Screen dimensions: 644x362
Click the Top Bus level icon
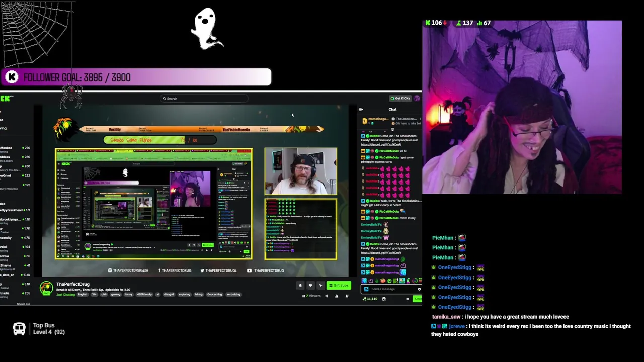(19, 329)
